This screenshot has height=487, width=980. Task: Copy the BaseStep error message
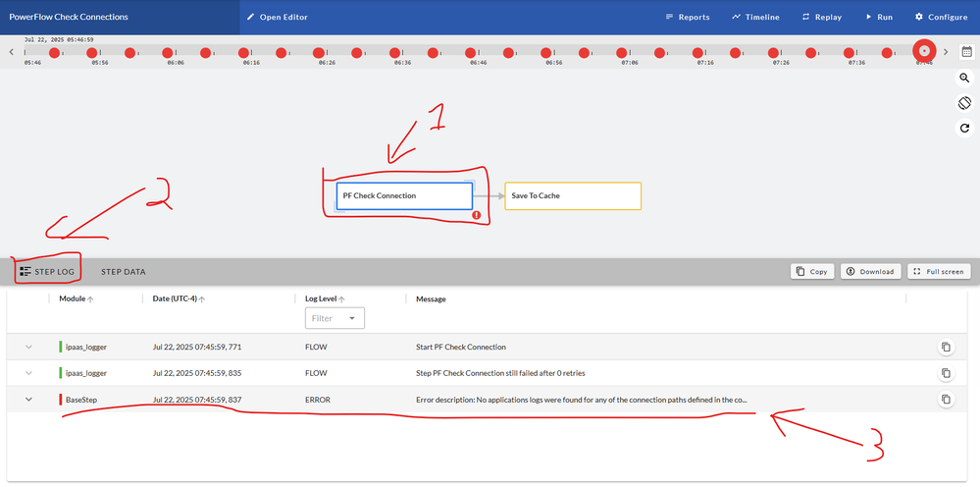[946, 400]
